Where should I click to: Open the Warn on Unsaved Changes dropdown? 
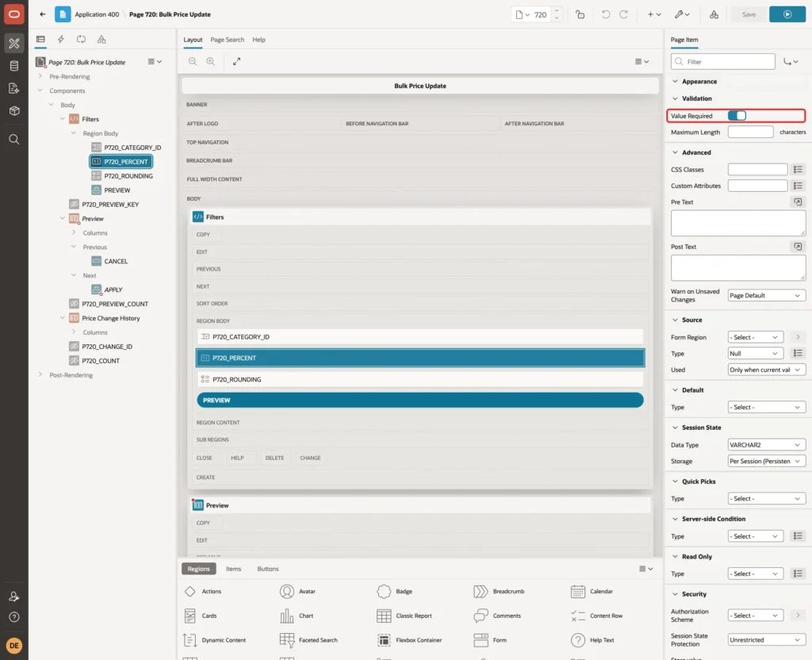coord(766,295)
